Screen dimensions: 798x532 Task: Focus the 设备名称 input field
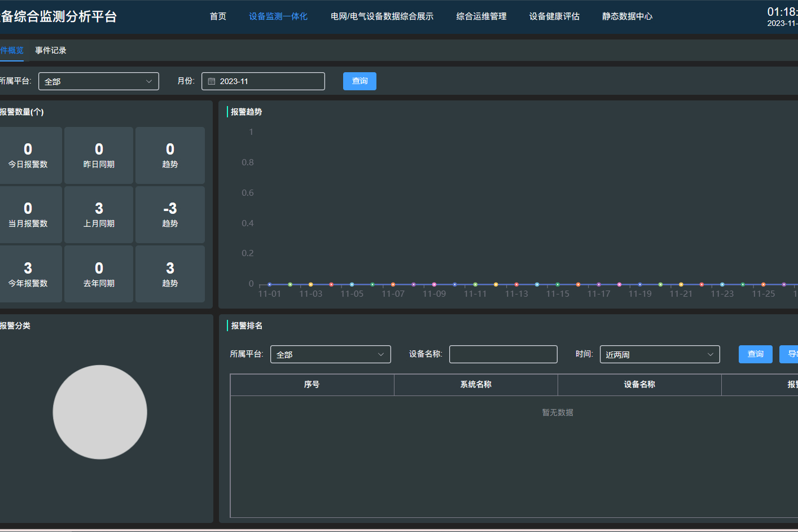pyautogui.click(x=503, y=354)
